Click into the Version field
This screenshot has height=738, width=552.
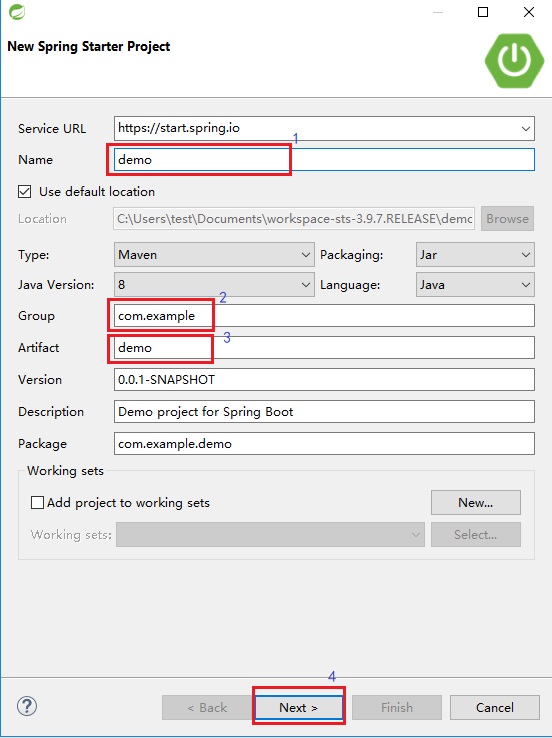324,380
